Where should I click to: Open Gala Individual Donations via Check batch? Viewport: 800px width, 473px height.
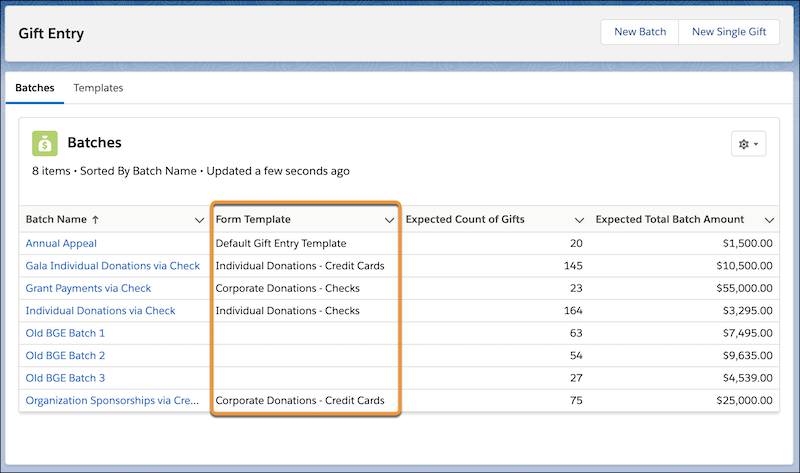click(x=112, y=266)
